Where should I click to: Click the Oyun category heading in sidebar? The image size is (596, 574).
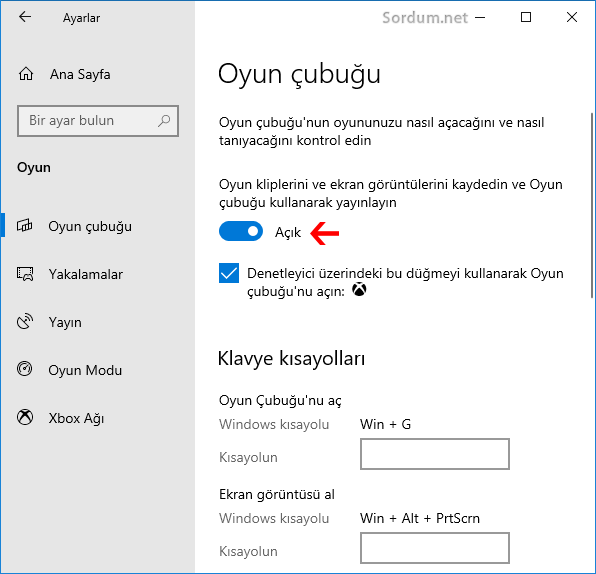(x=34, y=168)
